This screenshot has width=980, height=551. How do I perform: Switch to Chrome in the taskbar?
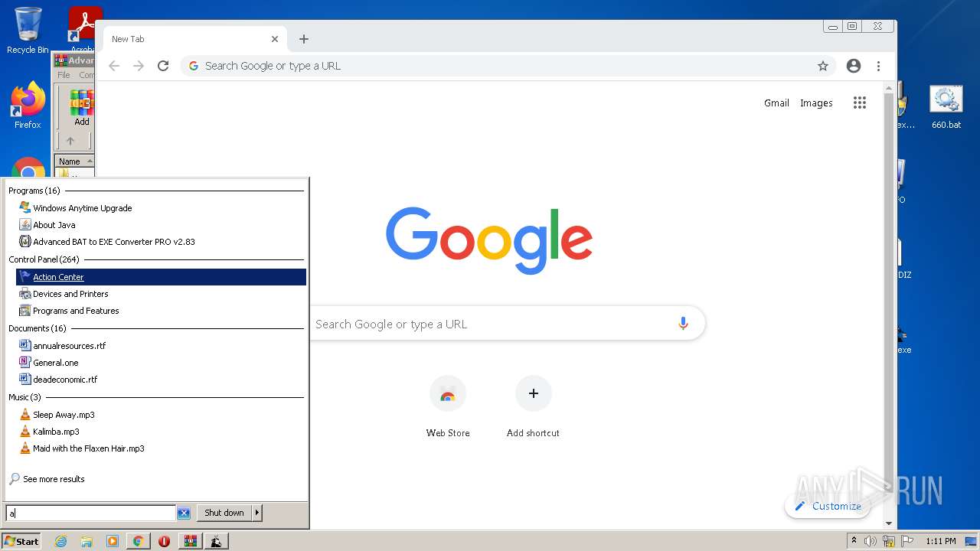pyautogui.click(x=138, y=541)
